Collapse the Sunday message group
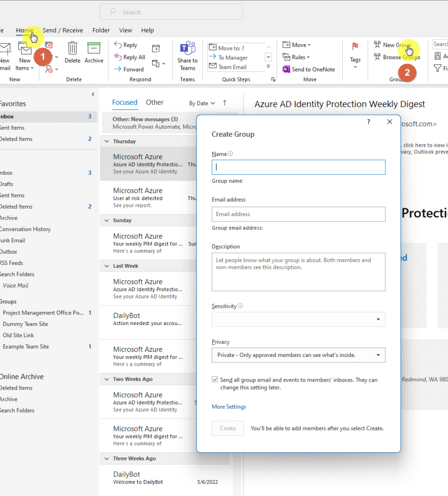 click(107, 220)
